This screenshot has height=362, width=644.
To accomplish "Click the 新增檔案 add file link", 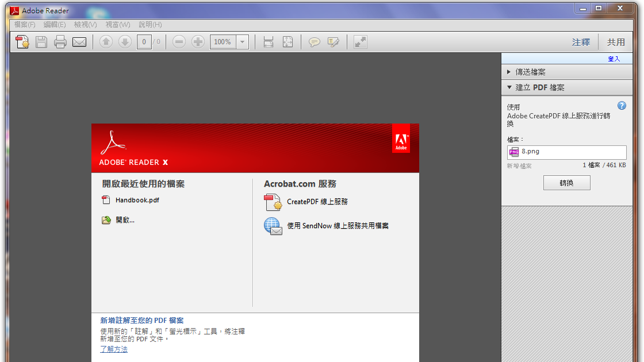I will [x=519, y=166].
